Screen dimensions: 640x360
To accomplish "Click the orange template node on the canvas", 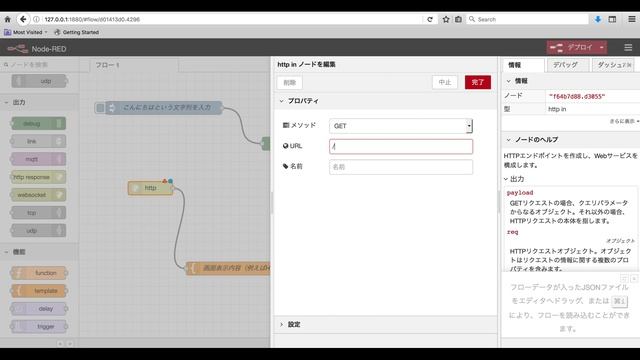I will [x=229, y=268].
